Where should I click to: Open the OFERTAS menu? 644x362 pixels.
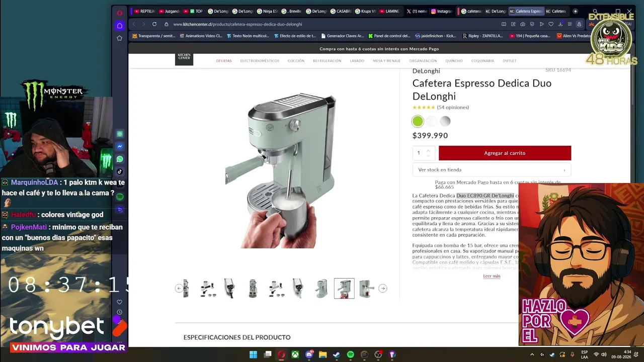coord(224,61)
